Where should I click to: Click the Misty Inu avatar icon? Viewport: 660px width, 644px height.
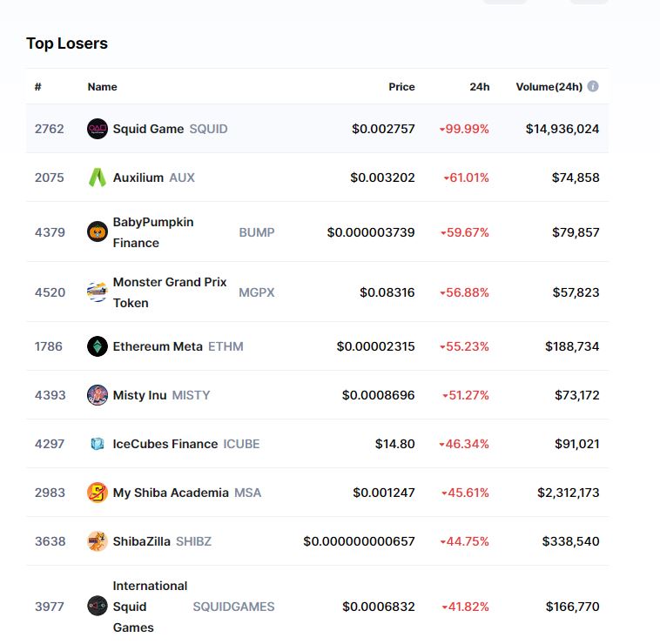(x=98, y=395)
